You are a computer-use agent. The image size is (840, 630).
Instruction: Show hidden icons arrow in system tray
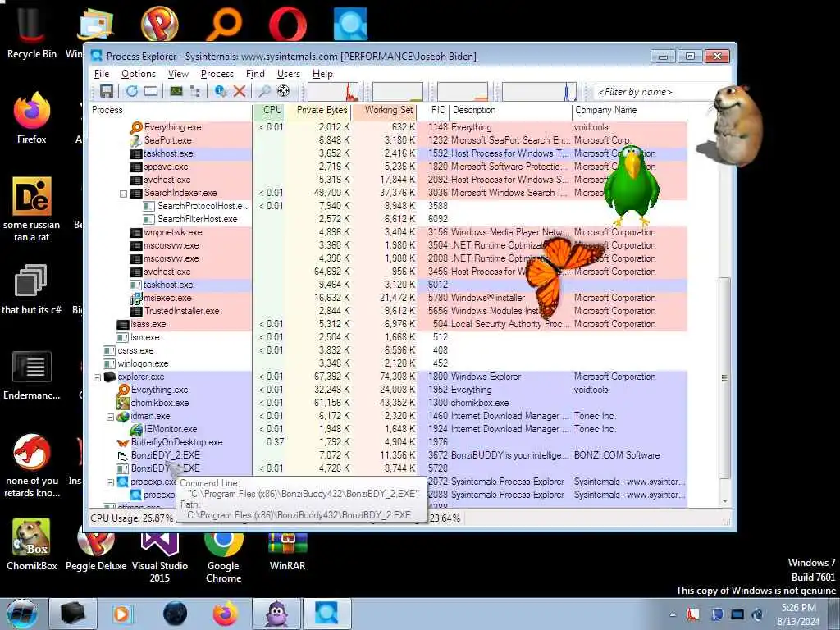673,614
